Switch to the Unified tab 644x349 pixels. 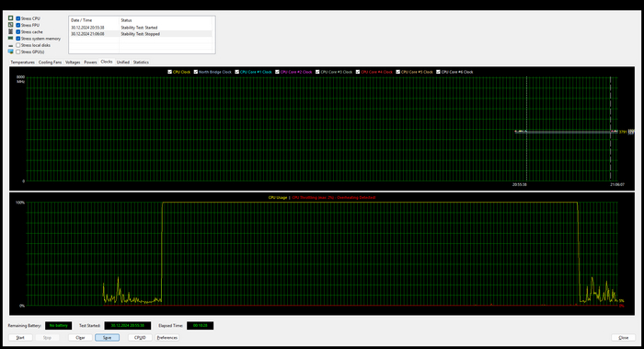122,62
